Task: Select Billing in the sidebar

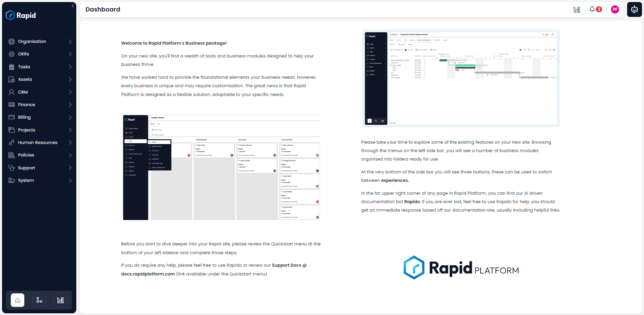Action: [x=24, y=117]
